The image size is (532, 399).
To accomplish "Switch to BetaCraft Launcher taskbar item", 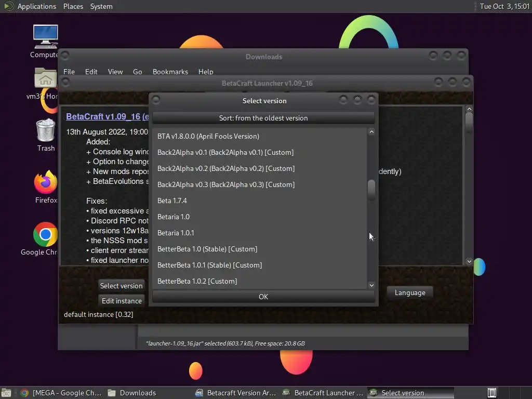I will coord(323,393).
